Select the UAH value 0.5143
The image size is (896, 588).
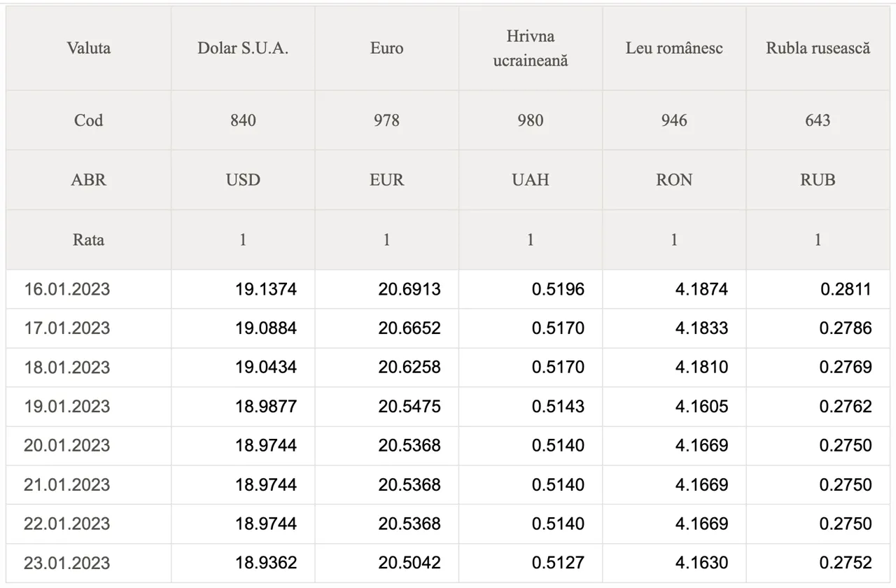click(558, 407)
